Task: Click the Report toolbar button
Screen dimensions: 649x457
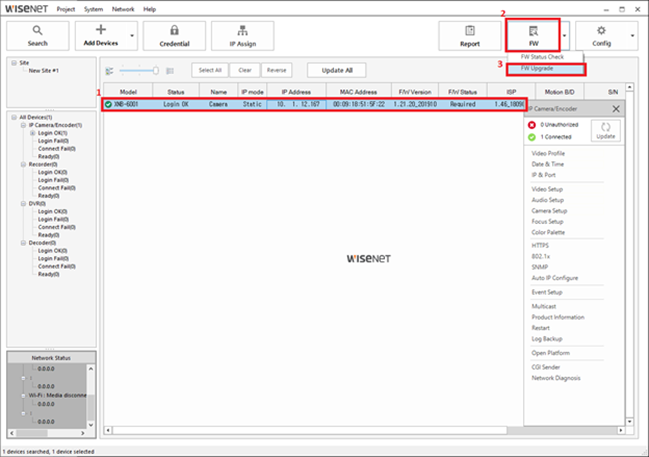Action: 470,36
